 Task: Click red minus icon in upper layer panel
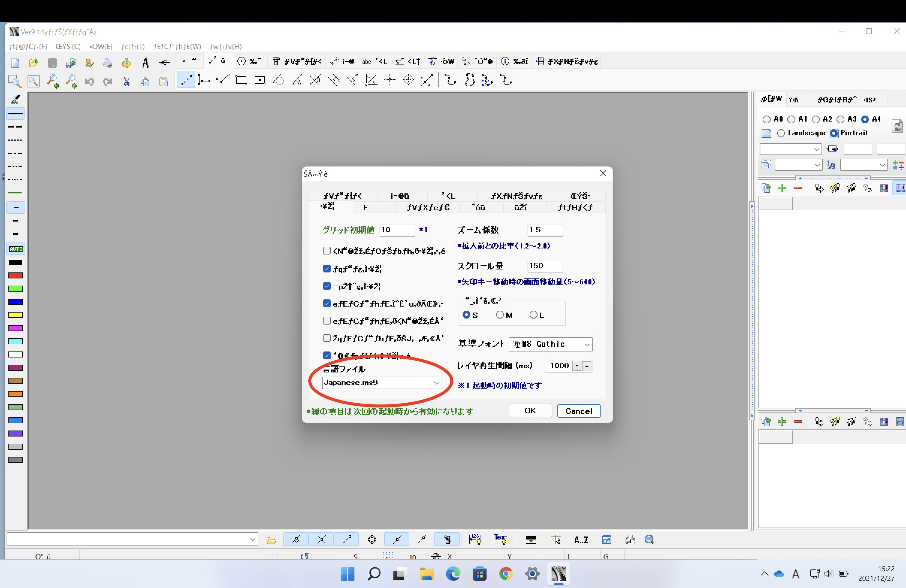coord(798,188)
